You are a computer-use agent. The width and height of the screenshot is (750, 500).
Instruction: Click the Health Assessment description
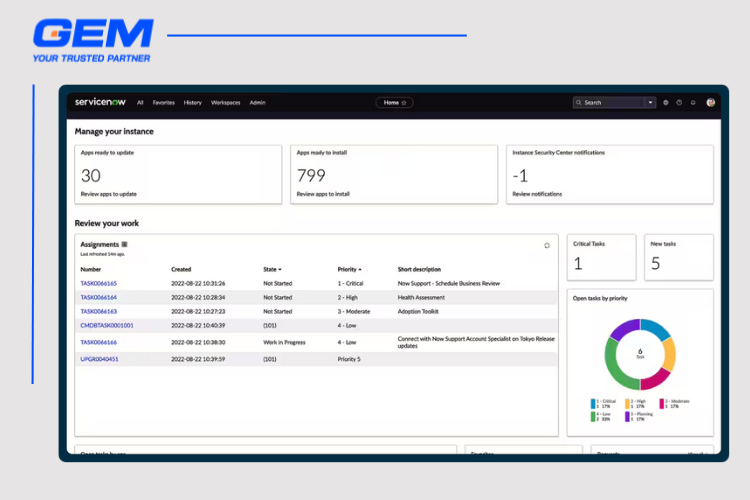click(421, 297)
